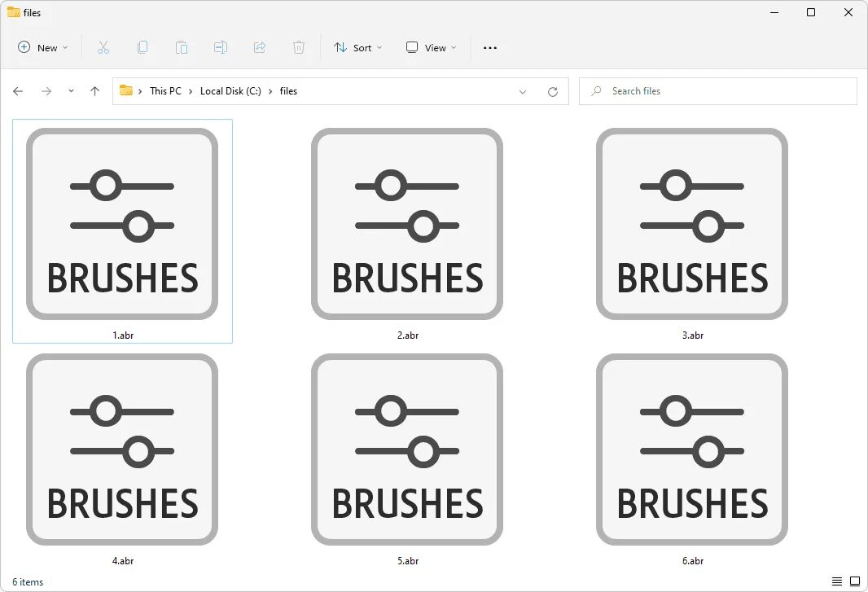
Task: Select This PC in breadcrumb path
Action: click(165, 91)
